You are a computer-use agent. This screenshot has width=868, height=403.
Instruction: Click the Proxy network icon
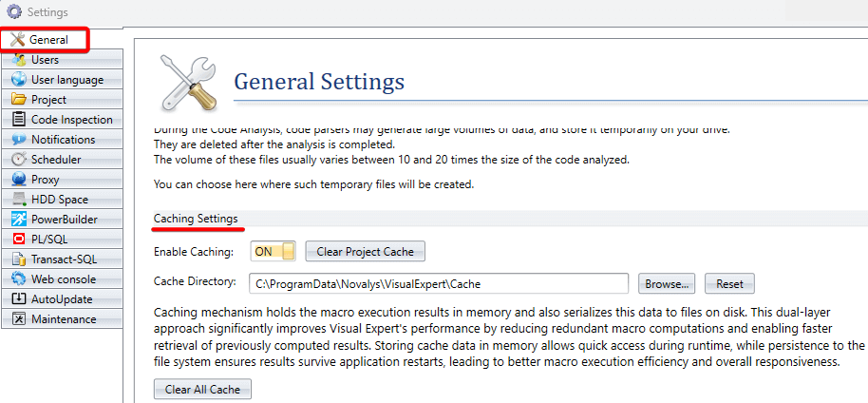[19, 179]
